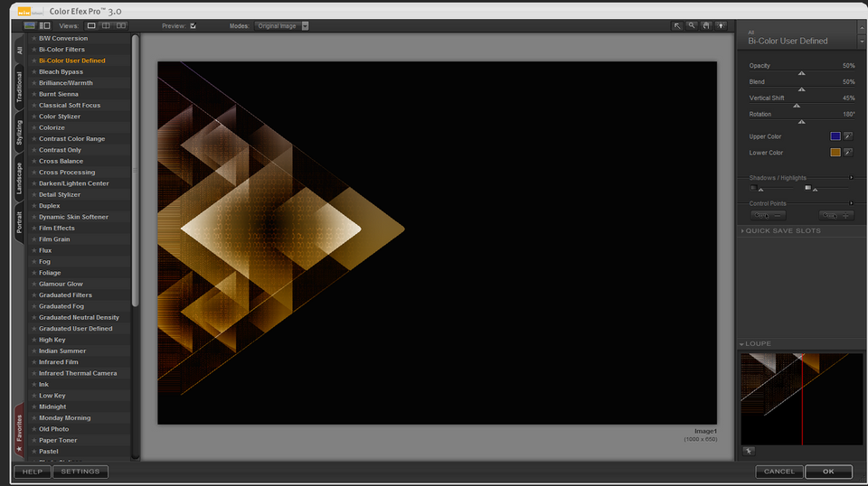
Task: Activate the zoom magnifier tool
Action: pos(692,26)
